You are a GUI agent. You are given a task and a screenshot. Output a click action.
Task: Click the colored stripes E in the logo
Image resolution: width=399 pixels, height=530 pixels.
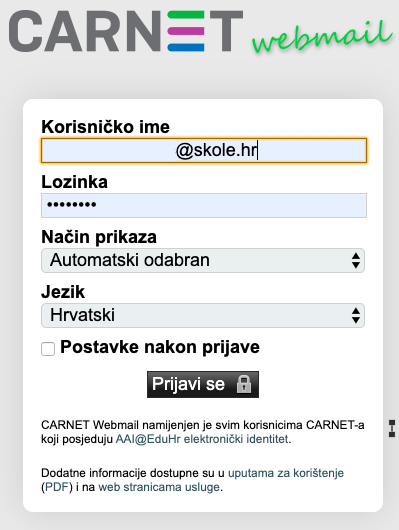186,31
